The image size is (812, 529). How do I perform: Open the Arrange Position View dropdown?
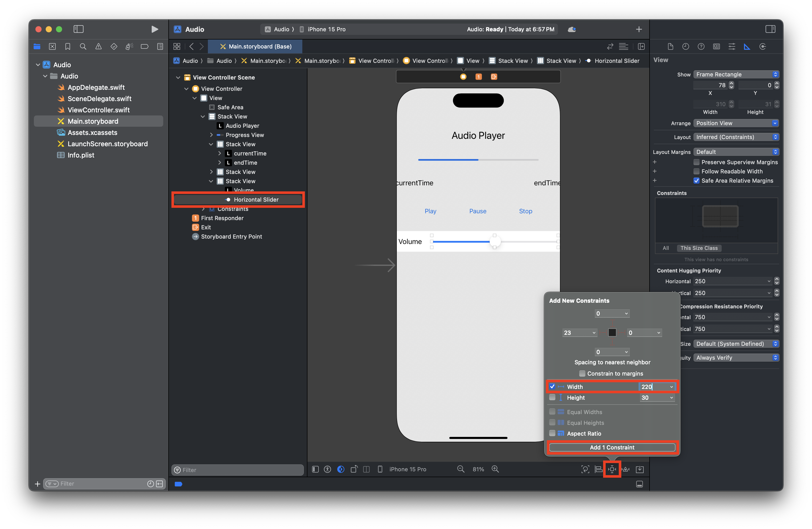coord(736,123)
